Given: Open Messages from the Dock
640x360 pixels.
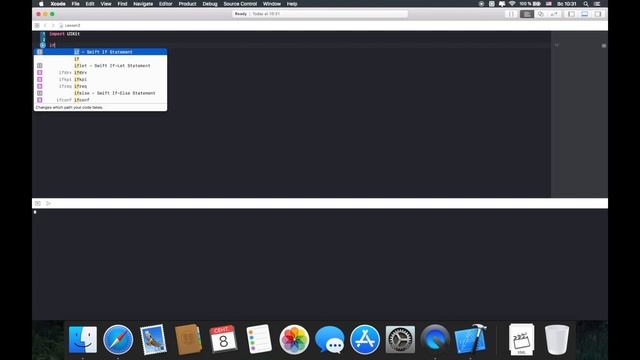Looking at the screenshot, I should click(x=329, y=339).
